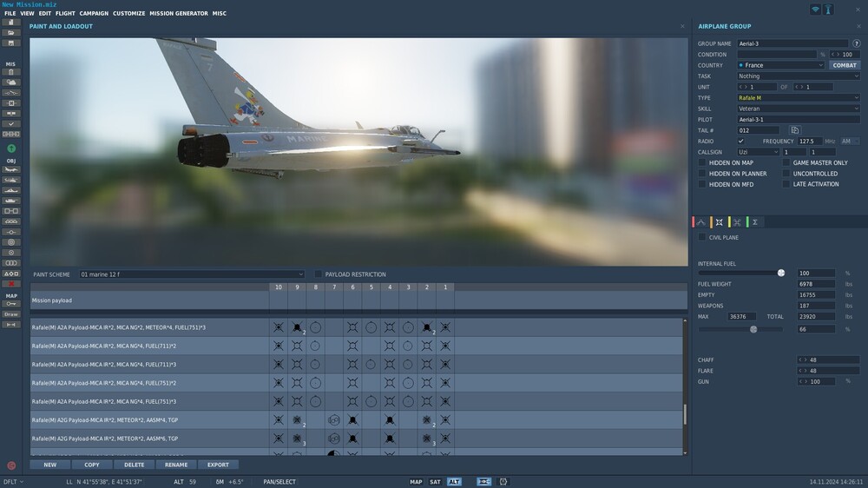Select the helicopter group placement icon
This screenshot has height=488, width=868.
point(11,180)
